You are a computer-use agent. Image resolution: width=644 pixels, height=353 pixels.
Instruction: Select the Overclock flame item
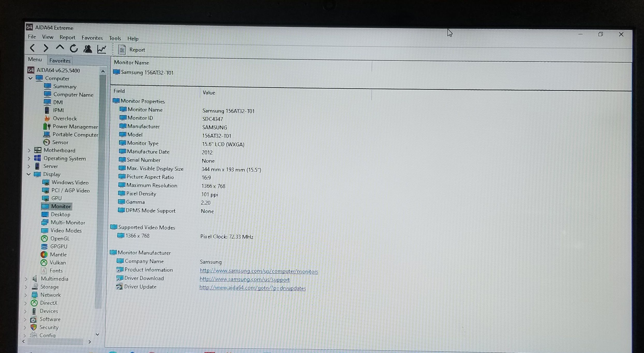click(x=65, y=119)
